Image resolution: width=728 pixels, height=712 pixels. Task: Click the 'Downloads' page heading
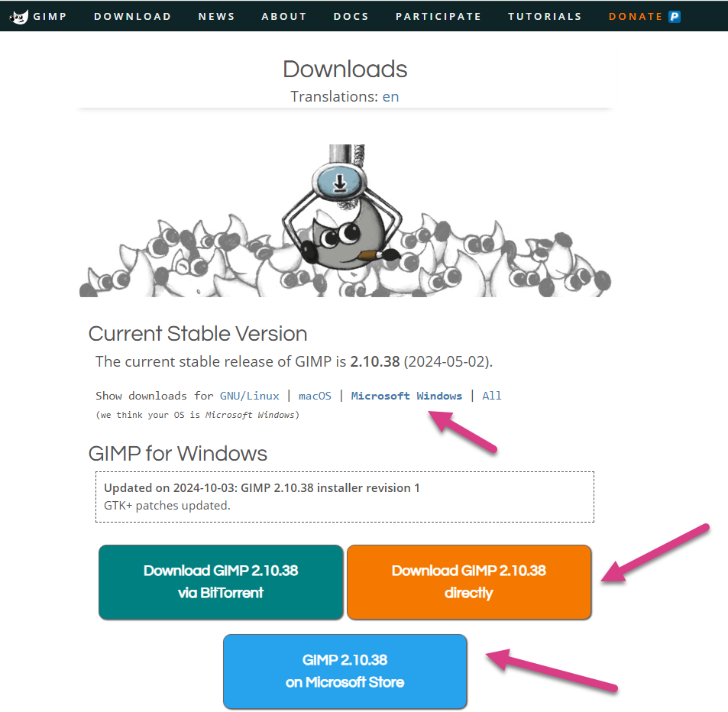click(345, 70)
